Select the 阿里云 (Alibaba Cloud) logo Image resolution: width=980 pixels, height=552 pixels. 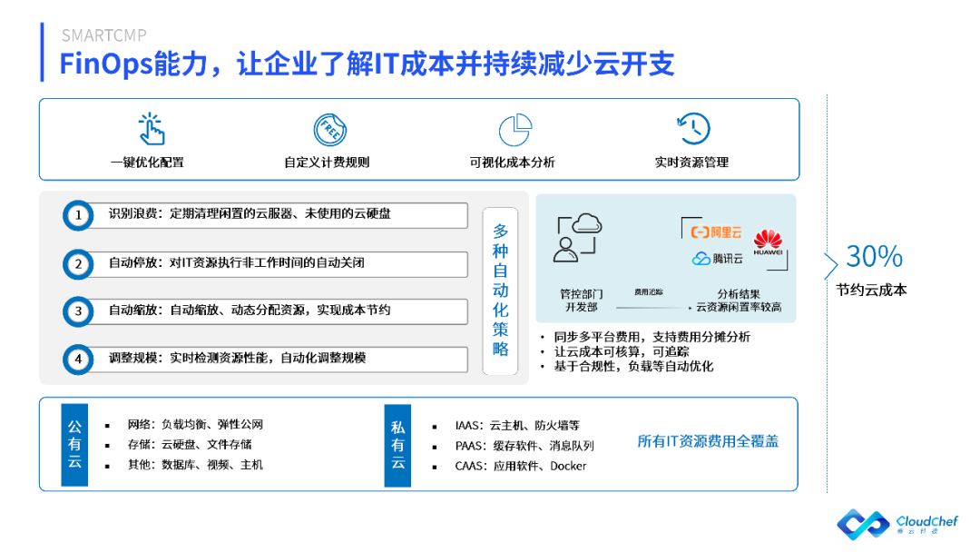[716, 232]
